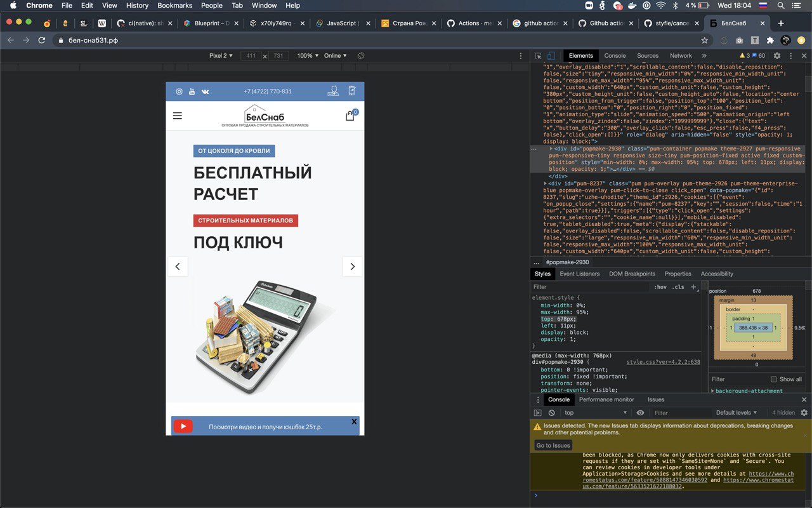Click the BelSnab site logo
The width and height of the screenshot is (812, 508).
tap(265, 116)
